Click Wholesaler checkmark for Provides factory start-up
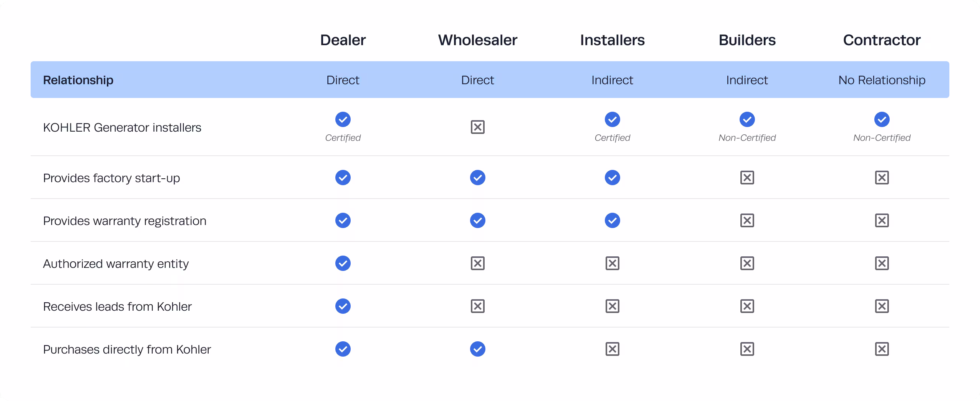The width and height of the screenshot is (980, 401). [x=478, y=178]
